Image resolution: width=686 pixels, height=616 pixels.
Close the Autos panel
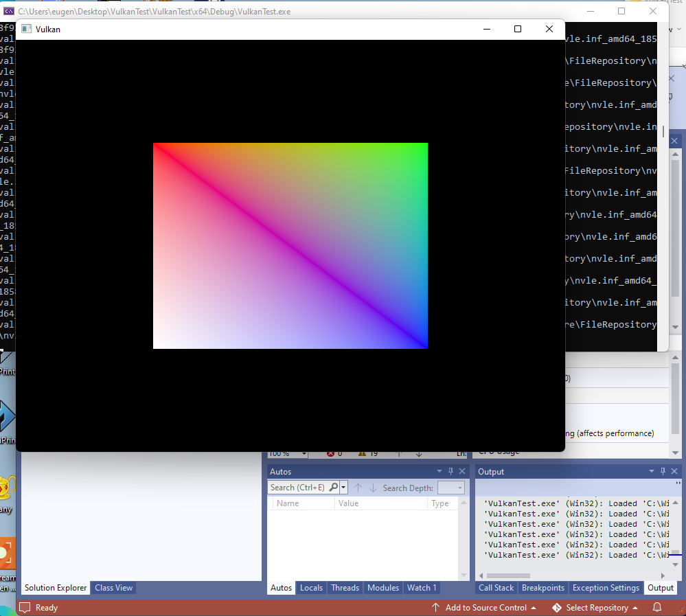coord(461,471)
